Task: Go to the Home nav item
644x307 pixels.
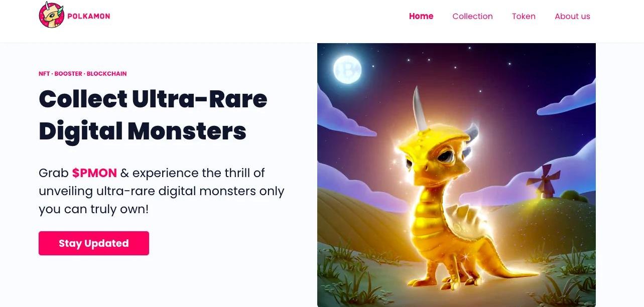Action: tap(421, 16)
